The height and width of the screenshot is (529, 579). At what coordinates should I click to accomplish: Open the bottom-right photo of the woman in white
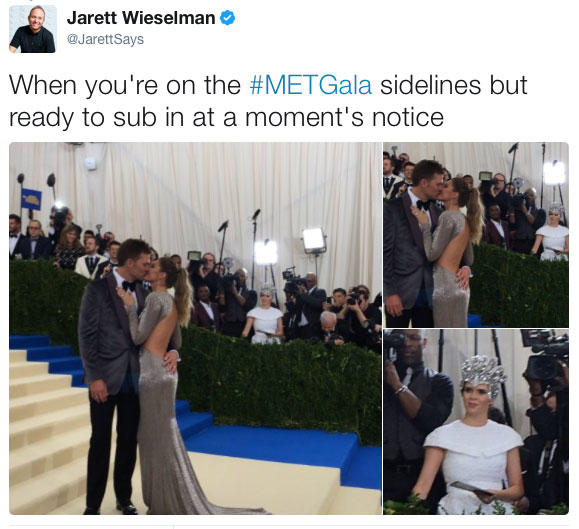coord(476,422)
